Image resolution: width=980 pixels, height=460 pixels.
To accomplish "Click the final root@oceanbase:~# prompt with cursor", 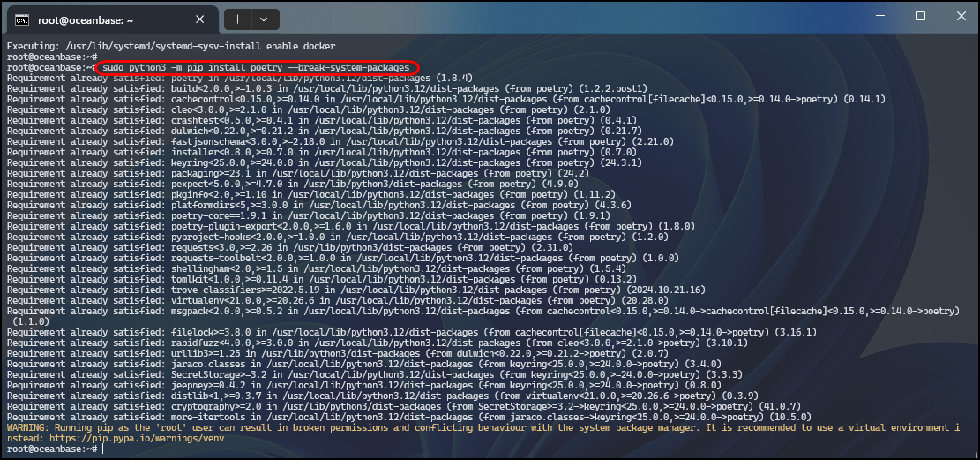I will pos(54,449).
